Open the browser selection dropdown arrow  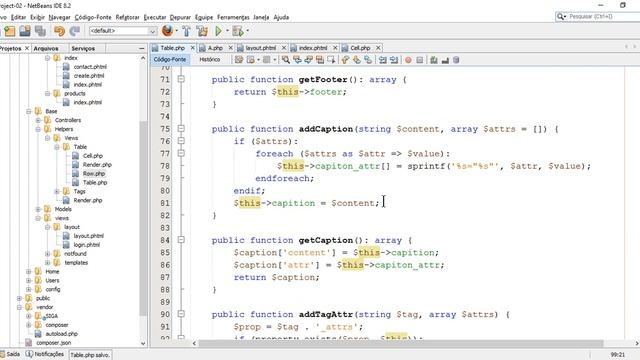(x=176, y=31)
